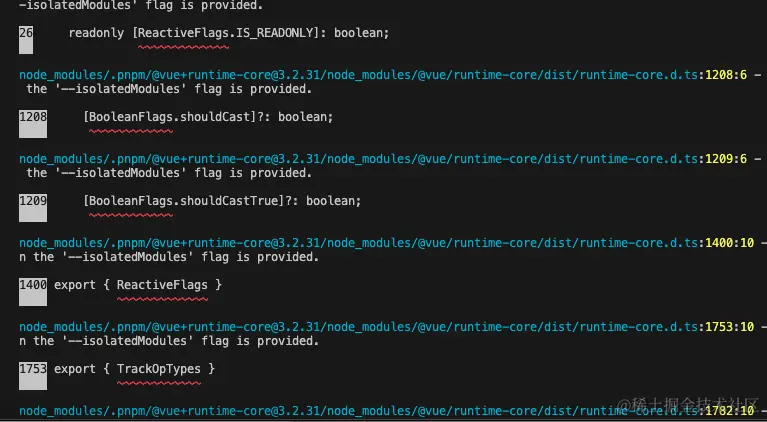The height and width of the screenshot is (422, 767).
Task: Open the runtime-core.d.ts path ending in 1753:10
Action: (x=386, y=327)
